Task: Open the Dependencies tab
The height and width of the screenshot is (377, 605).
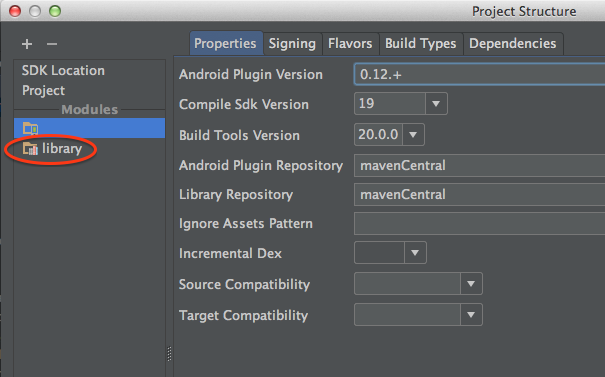Action: (x=513, y=44)
